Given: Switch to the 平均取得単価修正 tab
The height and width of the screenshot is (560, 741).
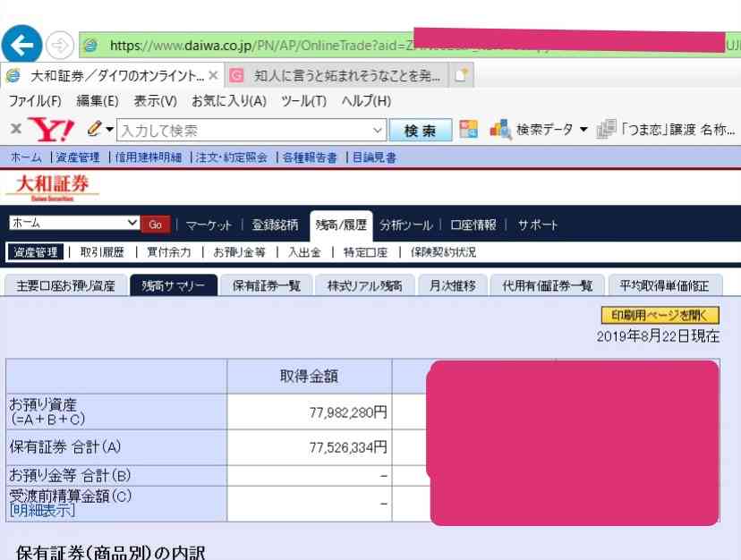Looking at the screenshot, I should pyautogui.click(x=664, y=285).
